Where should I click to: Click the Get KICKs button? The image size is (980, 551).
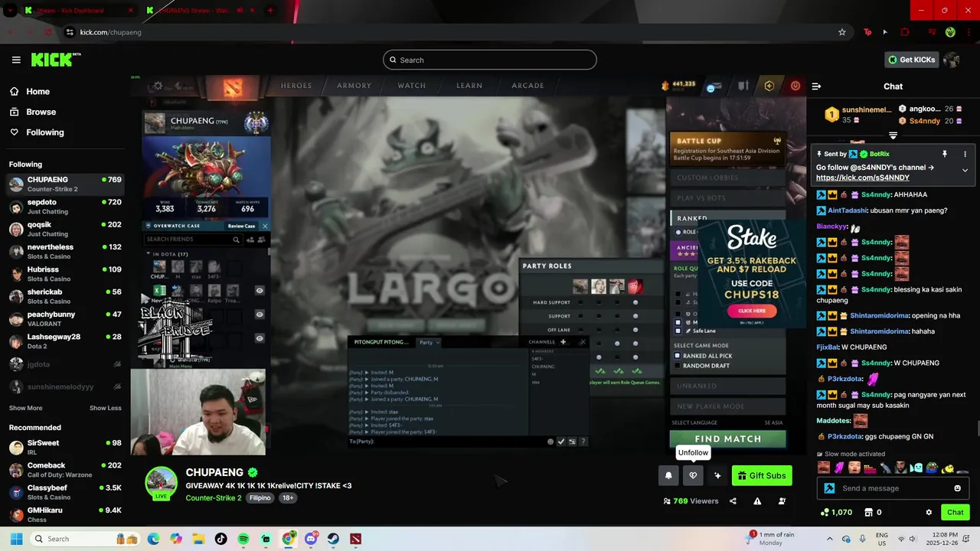pos(911,60)
